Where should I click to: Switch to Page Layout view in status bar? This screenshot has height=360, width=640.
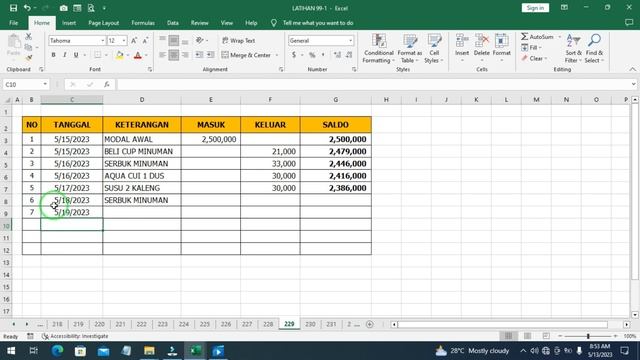click(527, 336)
